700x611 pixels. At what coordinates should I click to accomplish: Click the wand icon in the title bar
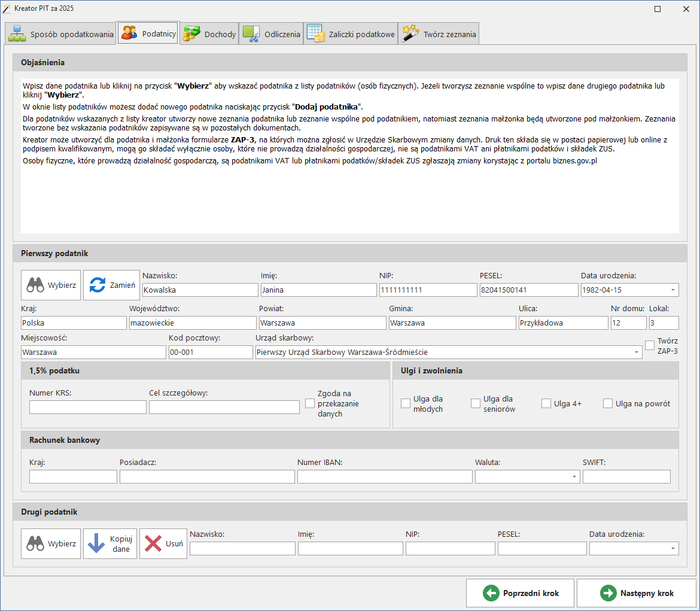tap(6, 8)
